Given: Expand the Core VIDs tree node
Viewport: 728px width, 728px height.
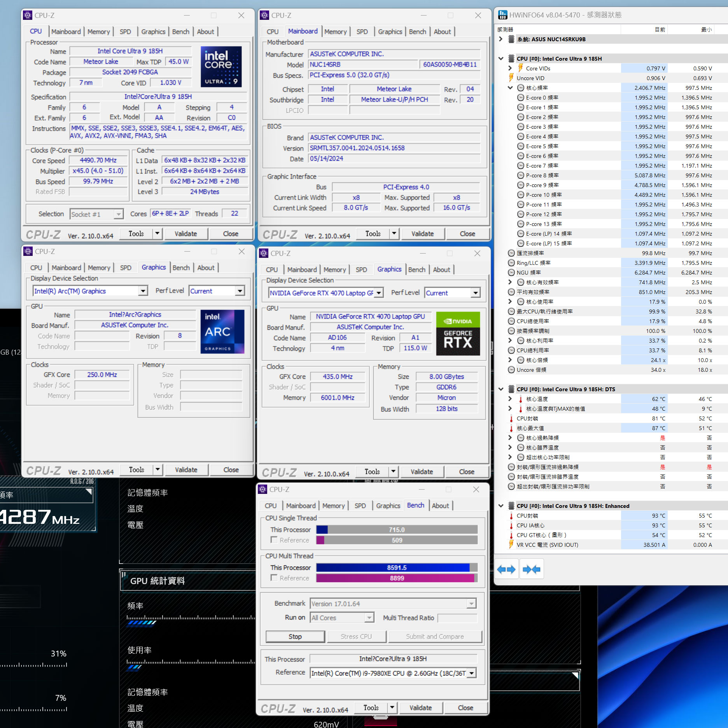Looking at the screenshot, I should [x=510, y=68].
